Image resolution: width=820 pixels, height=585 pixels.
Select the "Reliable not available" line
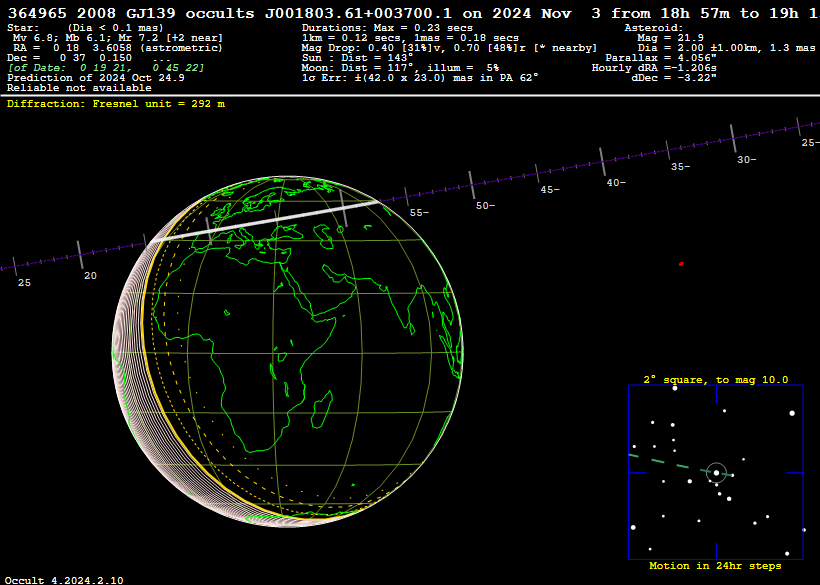click(79, 88)
